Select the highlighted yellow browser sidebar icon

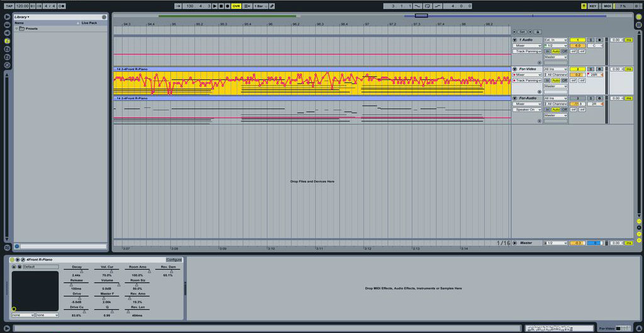[7, 41]
